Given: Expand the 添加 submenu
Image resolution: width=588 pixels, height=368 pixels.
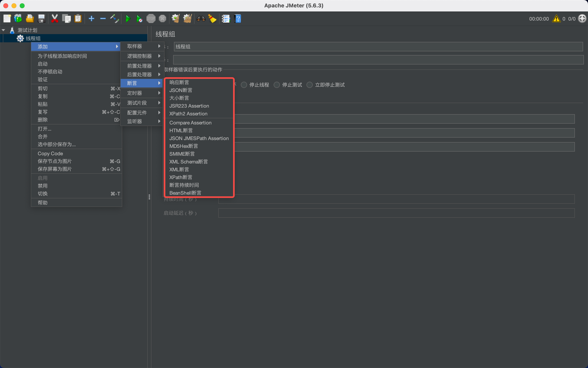Looking at the screenshot, I should (76, 46).
